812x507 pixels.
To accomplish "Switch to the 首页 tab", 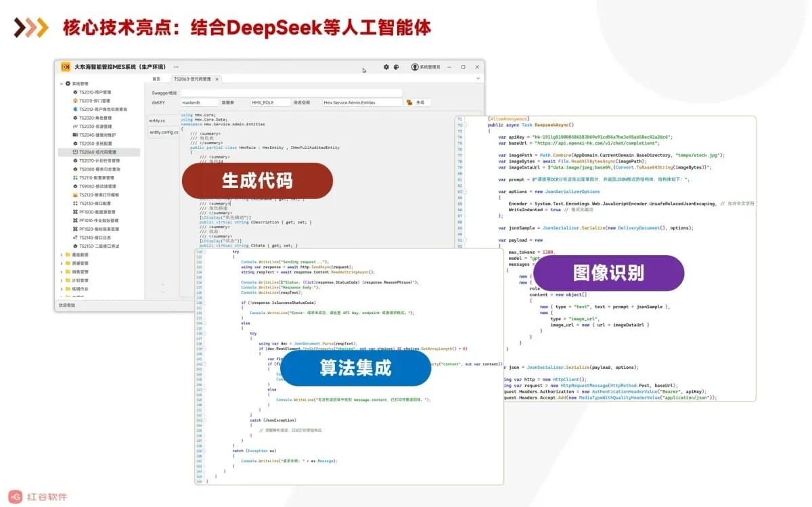I will pyautogui.click(x=156, y=79).
